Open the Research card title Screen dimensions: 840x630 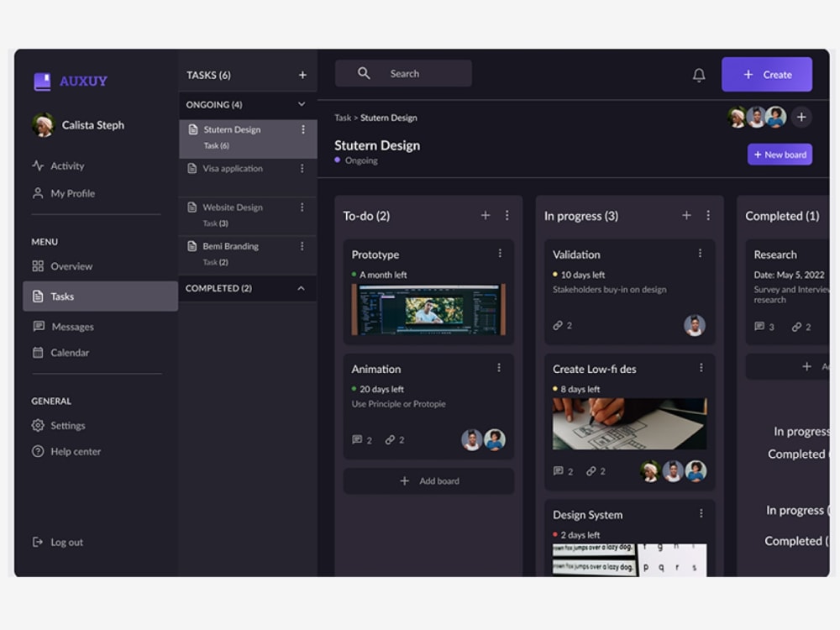pos(775,255)
